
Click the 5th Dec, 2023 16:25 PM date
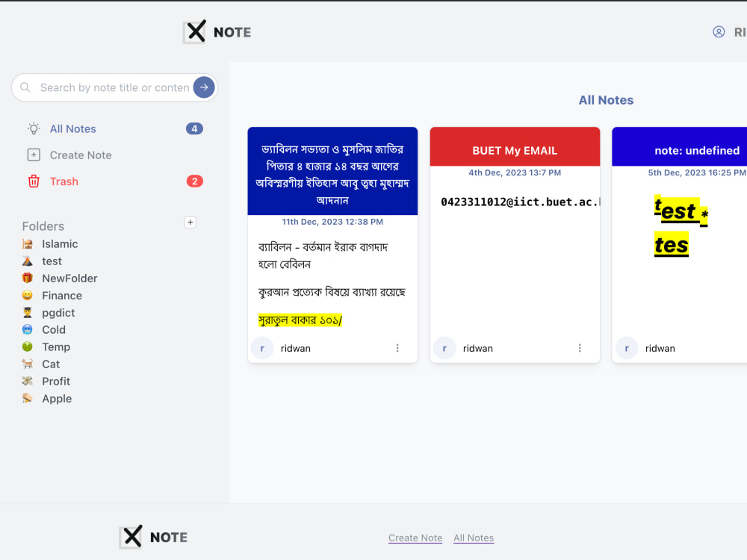point(697,172)
